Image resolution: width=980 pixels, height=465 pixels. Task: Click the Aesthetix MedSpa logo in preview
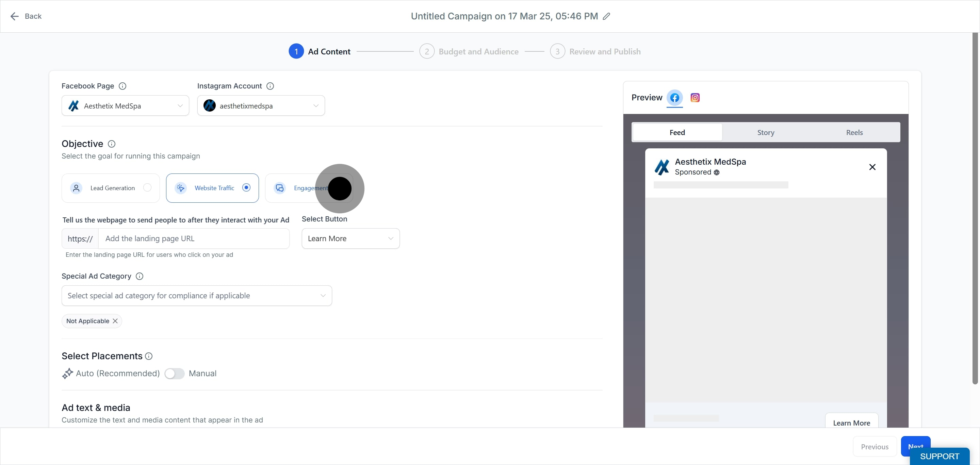[x=662, y=167]
